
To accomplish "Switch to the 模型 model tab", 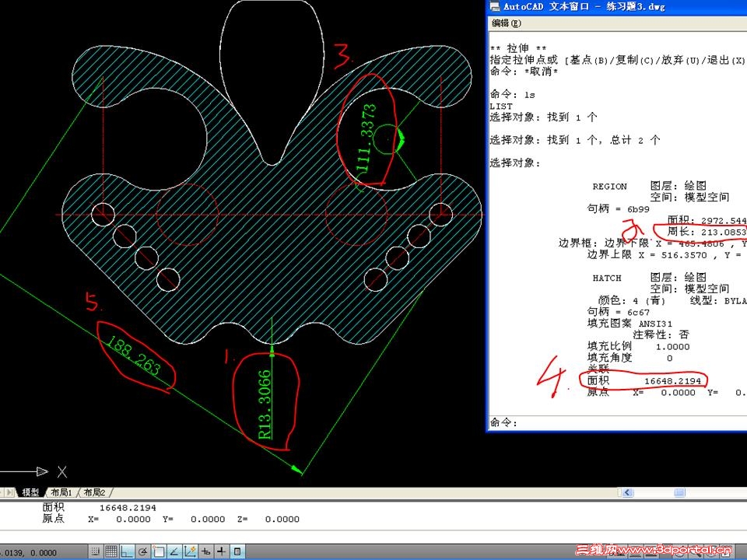I will pyautogui.click(x=30, y=492).
